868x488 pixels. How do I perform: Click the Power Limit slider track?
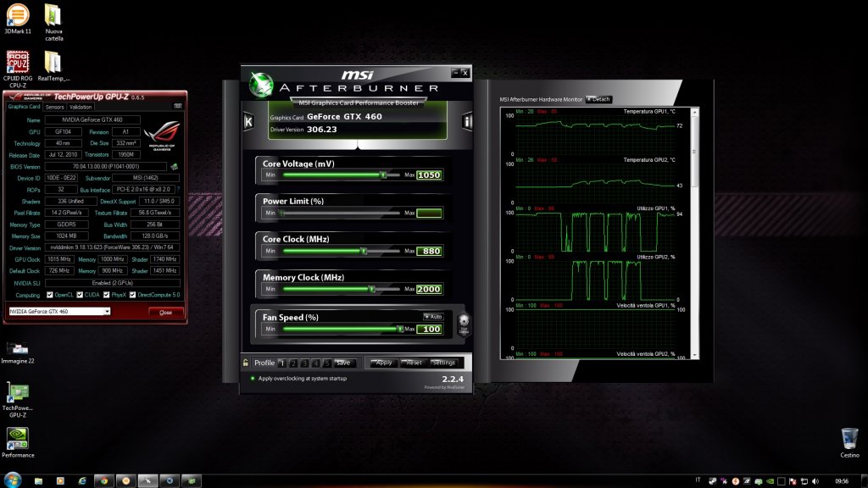pyautogui.click(x=340, y=213)
